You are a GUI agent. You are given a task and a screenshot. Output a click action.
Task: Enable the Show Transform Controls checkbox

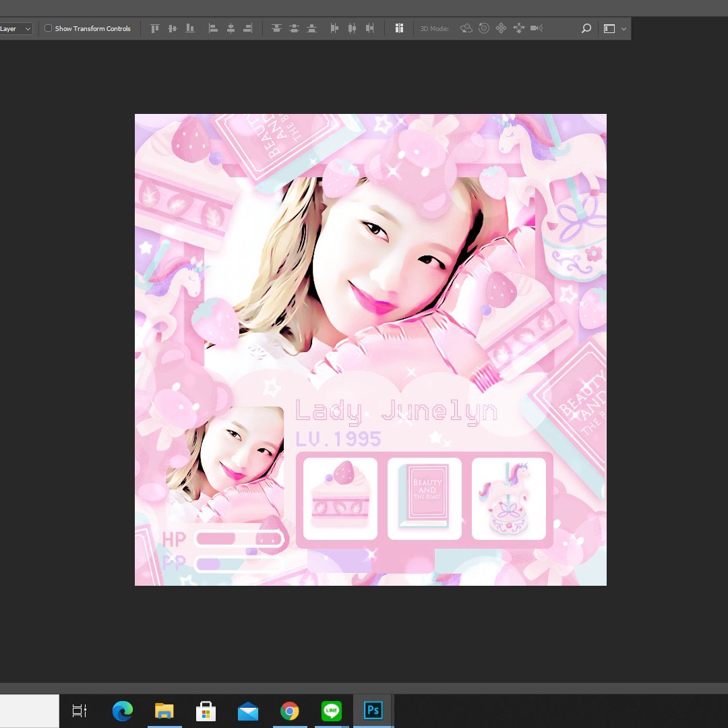[48, 28]
